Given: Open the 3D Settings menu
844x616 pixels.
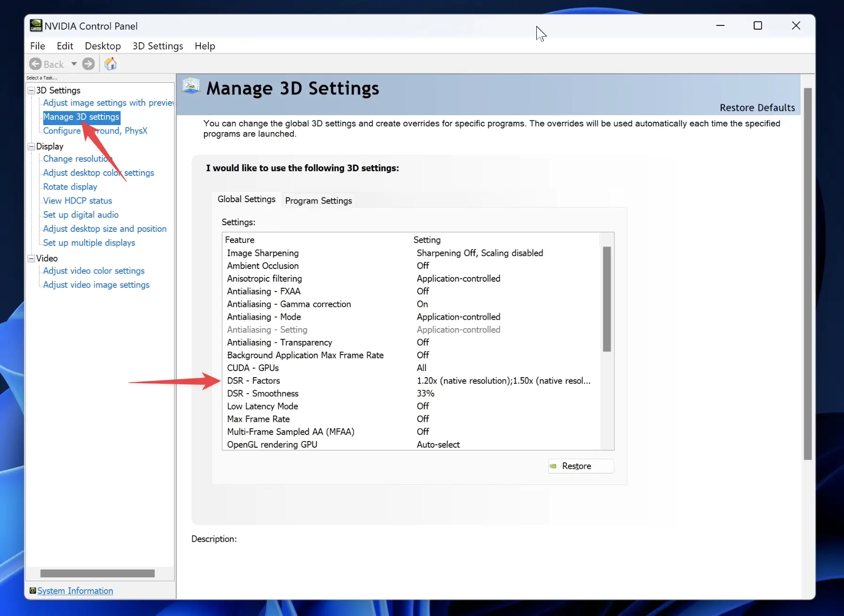Looking at the screenshot, I should point(158,46).
